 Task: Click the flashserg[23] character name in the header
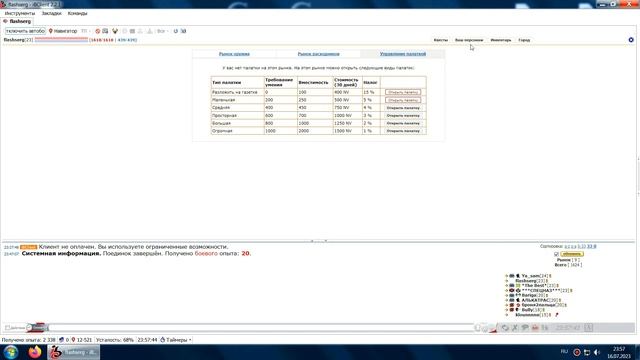18,40
